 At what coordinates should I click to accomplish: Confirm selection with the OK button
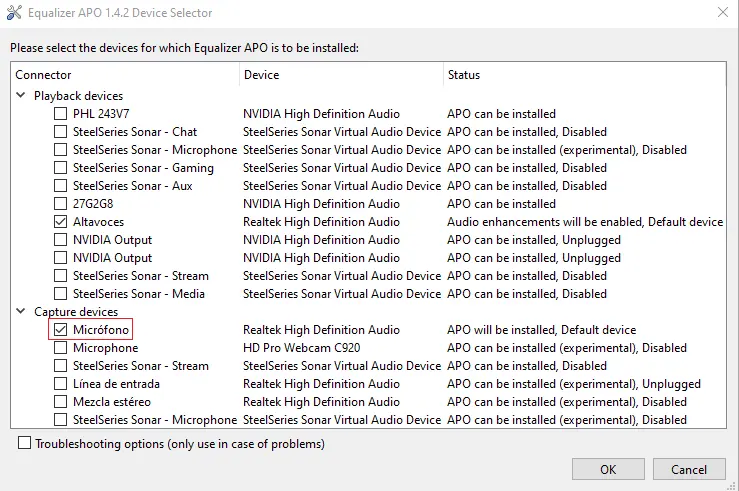(608, 469)
